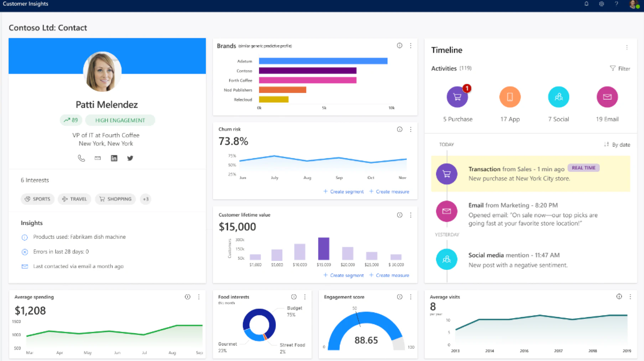Show info for Average spending card

[188, 297]
